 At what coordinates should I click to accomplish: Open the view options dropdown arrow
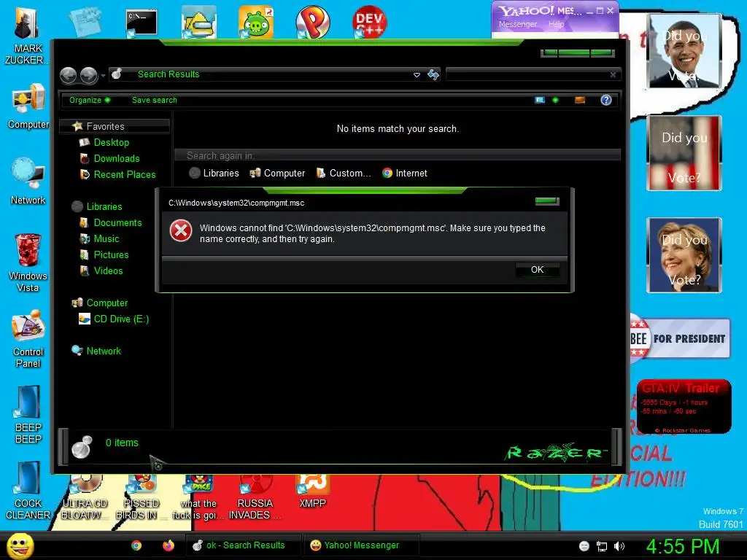[555, 100]
